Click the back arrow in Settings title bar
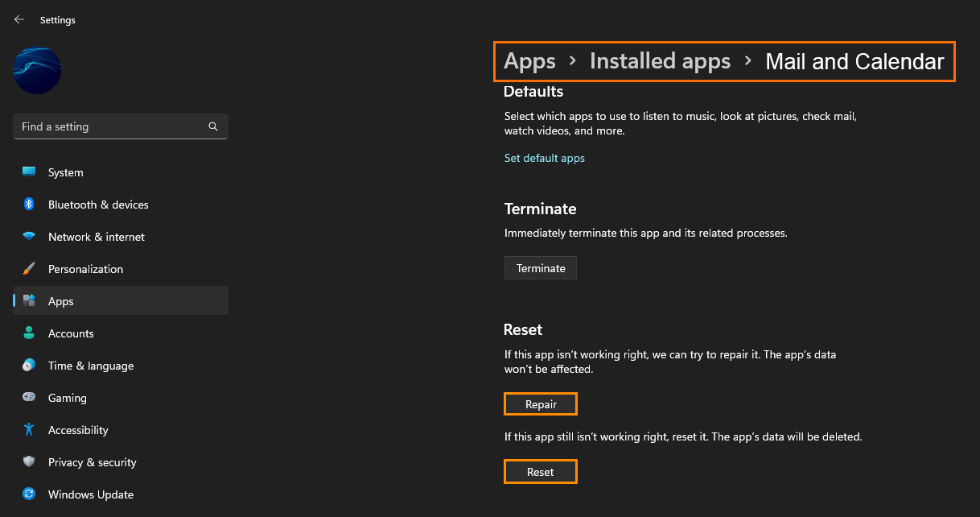 19,19
